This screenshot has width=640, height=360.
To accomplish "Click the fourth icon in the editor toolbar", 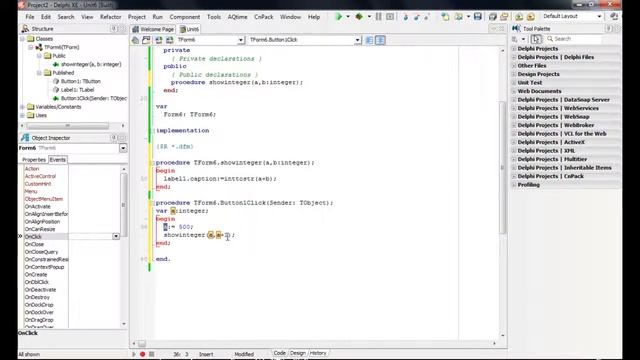I will (169, 40).
